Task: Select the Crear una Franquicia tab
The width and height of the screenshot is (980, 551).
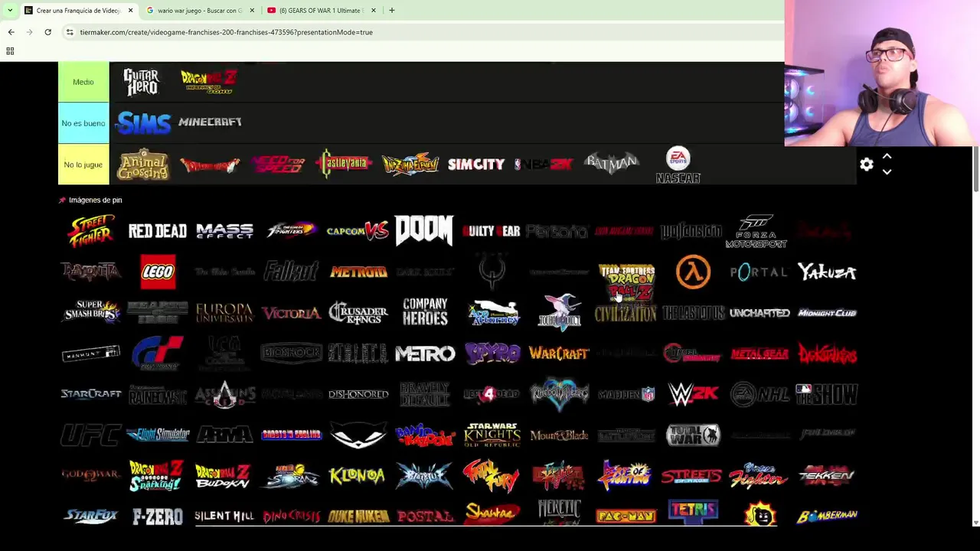Action: [78, 11]
